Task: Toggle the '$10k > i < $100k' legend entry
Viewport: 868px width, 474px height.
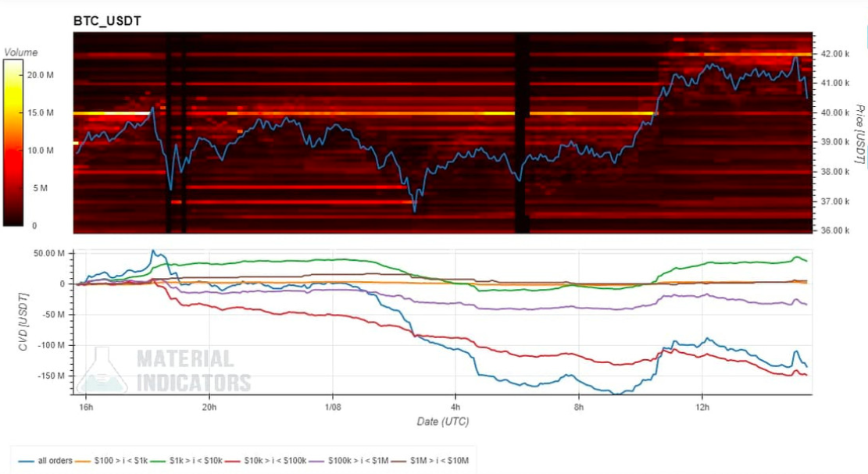Action: click(266, 460)
